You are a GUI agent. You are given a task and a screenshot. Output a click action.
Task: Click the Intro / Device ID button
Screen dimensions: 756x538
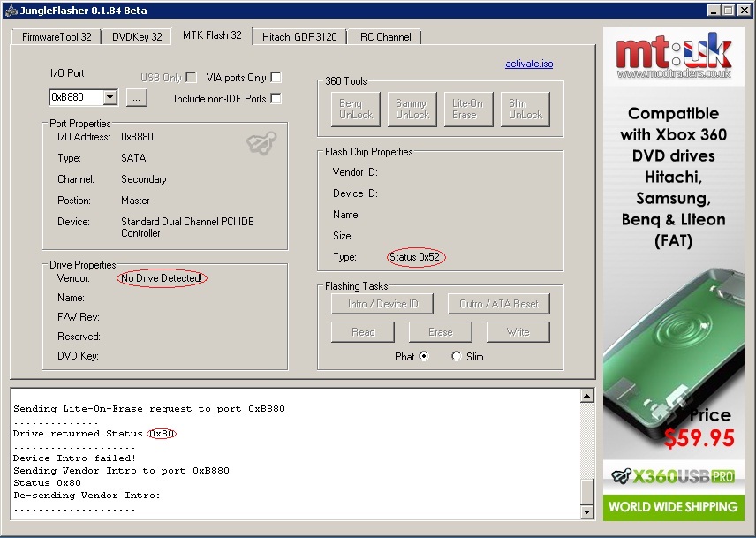point(382,304)
